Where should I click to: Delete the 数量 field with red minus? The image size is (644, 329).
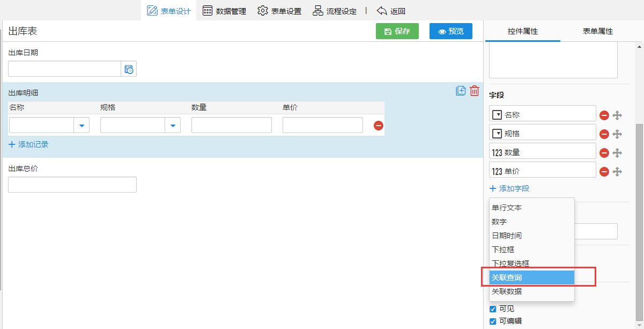[x=604, y=152]
